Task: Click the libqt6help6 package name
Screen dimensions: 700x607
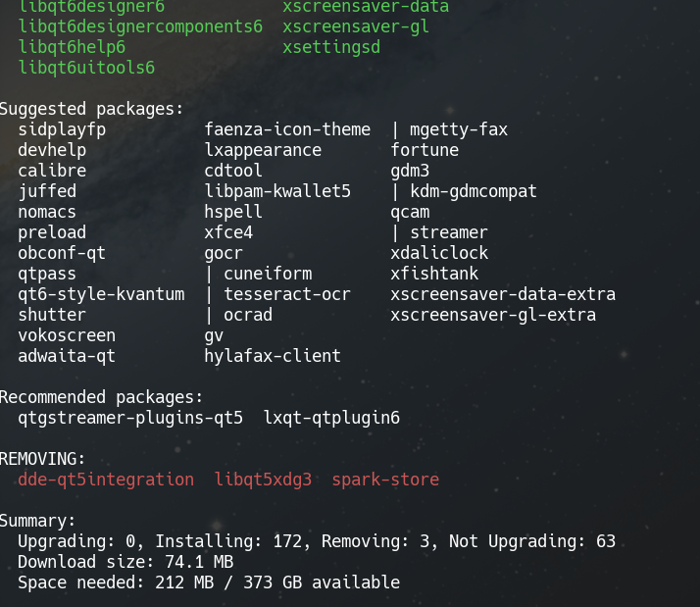Action: point(72,48)
